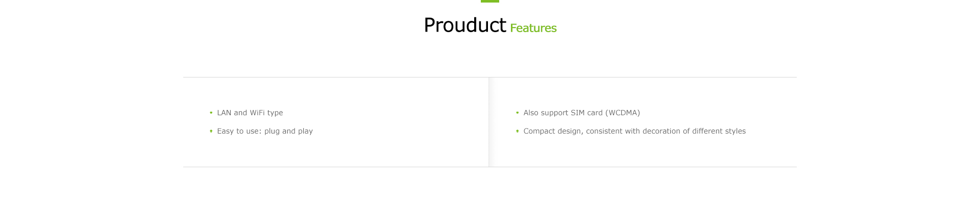This screenshot has height=208, width=980.
Task: Click the bottom horizontal line of feature box
Action: point(490,167)
